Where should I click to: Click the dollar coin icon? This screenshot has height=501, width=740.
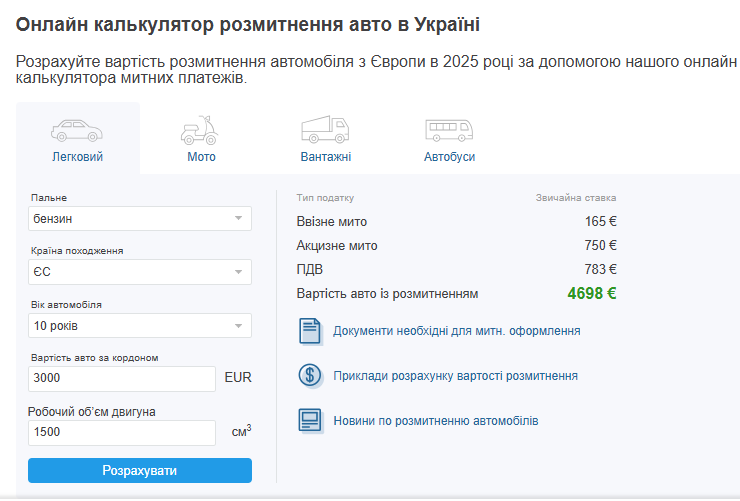click(x=310, y=376)
